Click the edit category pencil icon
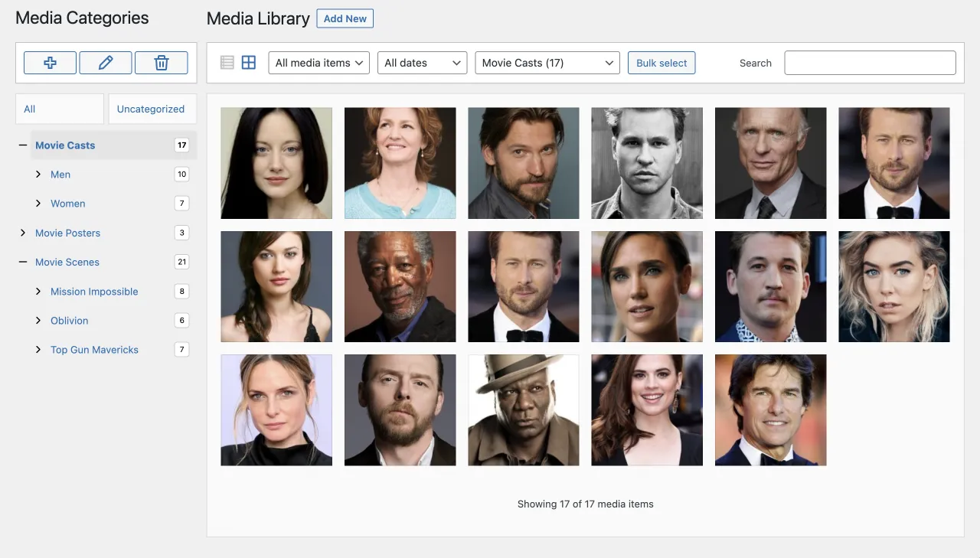Viewport: 980px width, 558px height. (x=106, y=63)
